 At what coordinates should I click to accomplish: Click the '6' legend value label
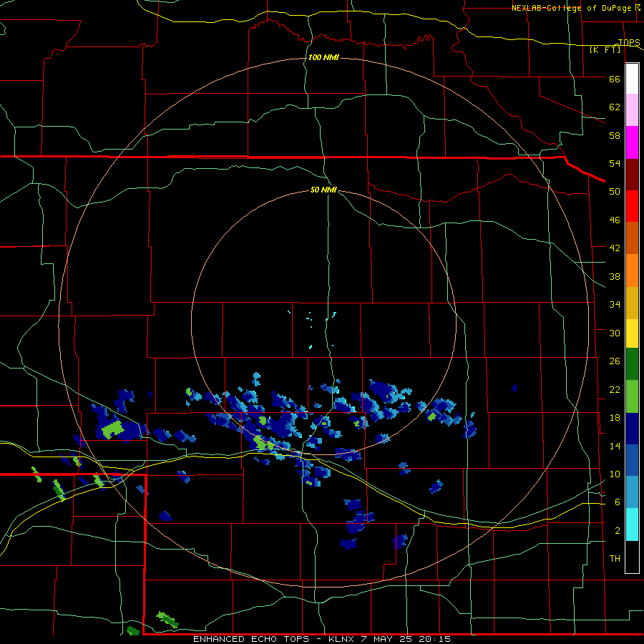pos(618,502)
